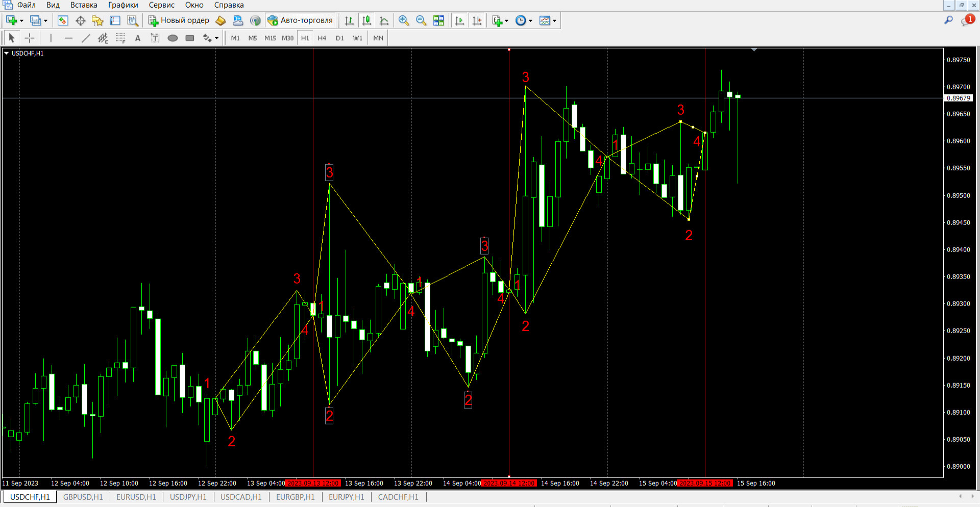Viewport: 980px width, 507px height.
Task: Select the M1 timeframe
Action: coord(235,38)
